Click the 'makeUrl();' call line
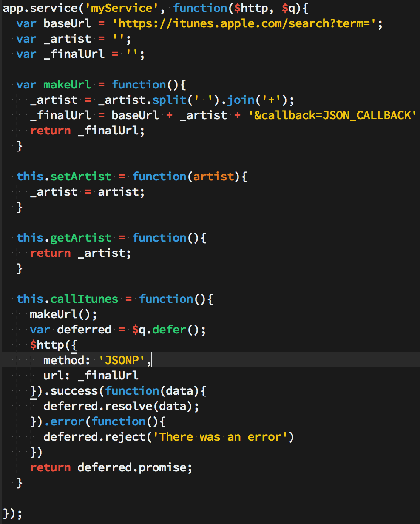The image size is (420, 524). coord(64,314)
